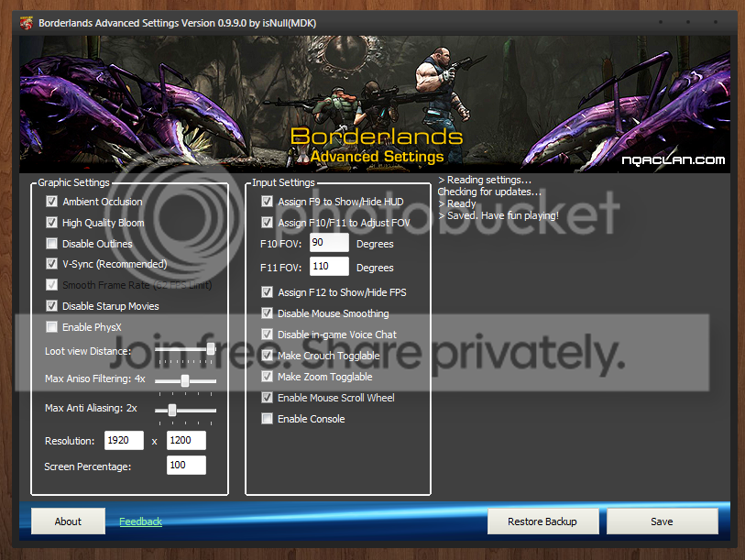Image resolution: width=745 pixels, height=560 pixels.
Task: Save the settings
Action: click(662, 521)
